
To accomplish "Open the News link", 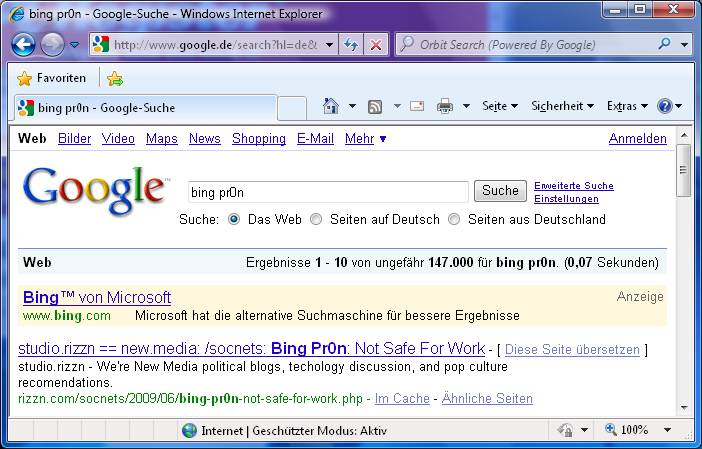I will [x=205, y=138].
